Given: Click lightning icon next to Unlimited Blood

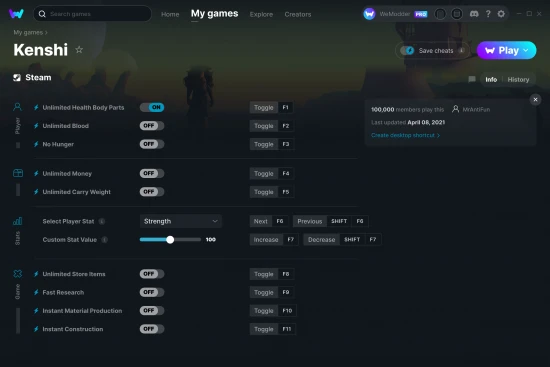Looking at the screenshot, I should point(36,126).
